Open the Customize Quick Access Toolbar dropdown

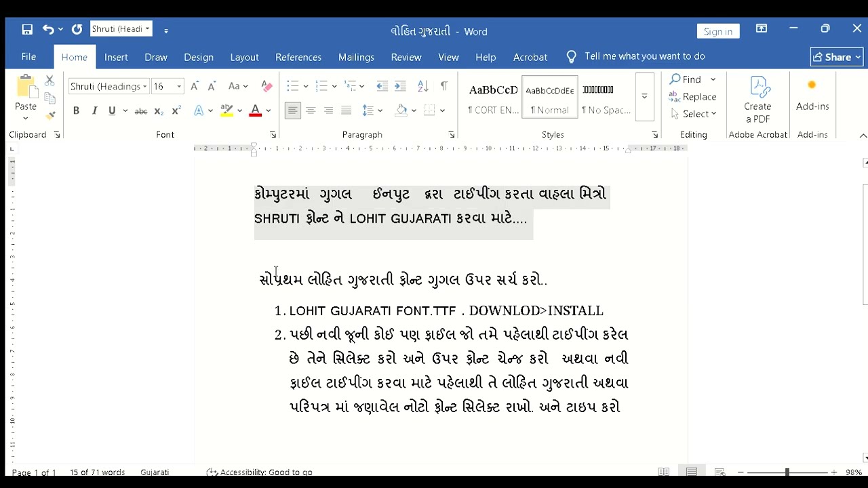point(166,30)
